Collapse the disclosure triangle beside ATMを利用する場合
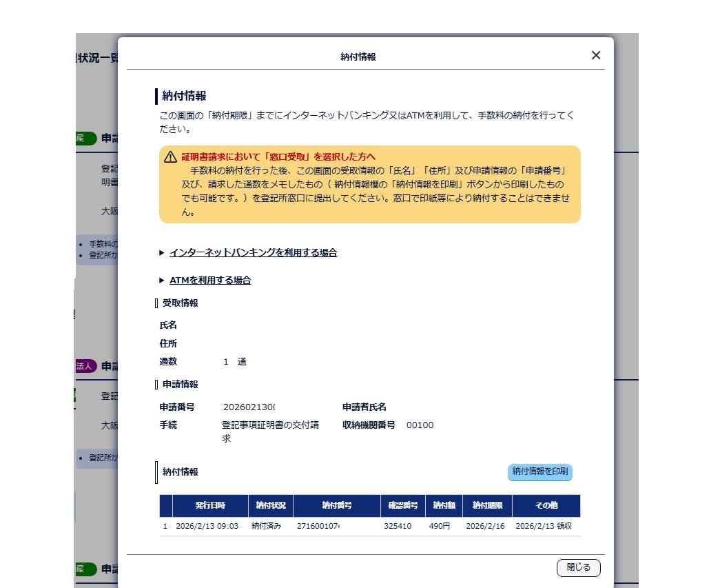The image size is (709, 588). [x=163, y=280]
